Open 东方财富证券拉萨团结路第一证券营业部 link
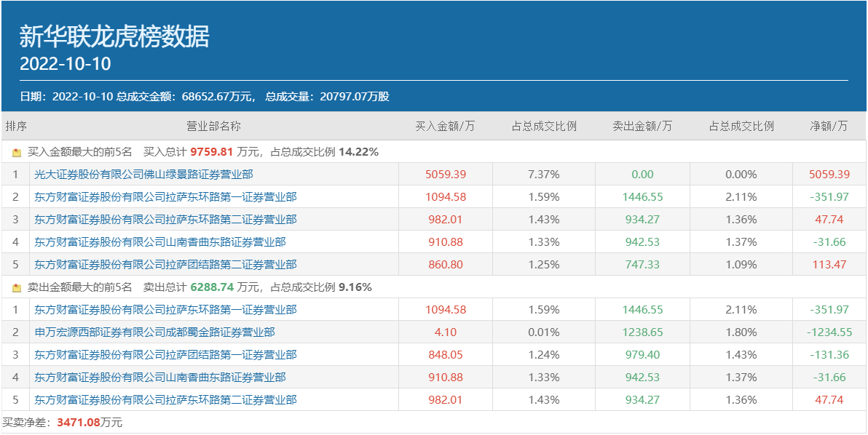Screen dimensions: 868x435 pyautogui.click(x=165, y=355)
